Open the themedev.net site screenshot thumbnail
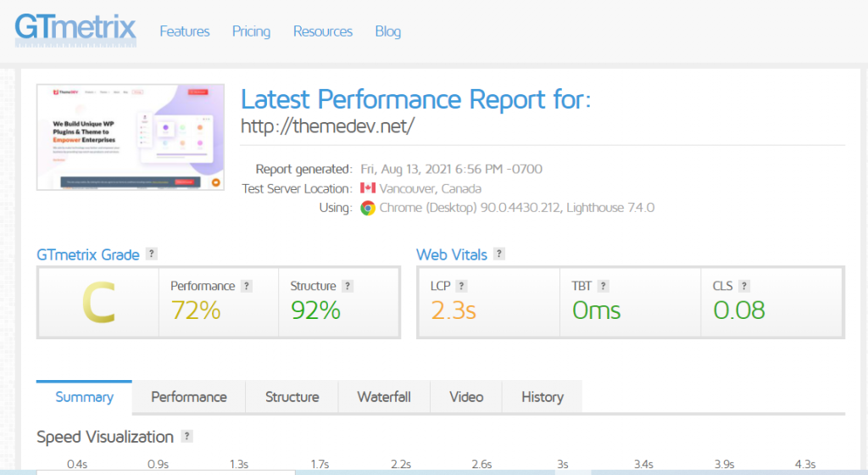The width and height of the screenshot is (868, 475). pyautogui.click(x=131, y=137)
